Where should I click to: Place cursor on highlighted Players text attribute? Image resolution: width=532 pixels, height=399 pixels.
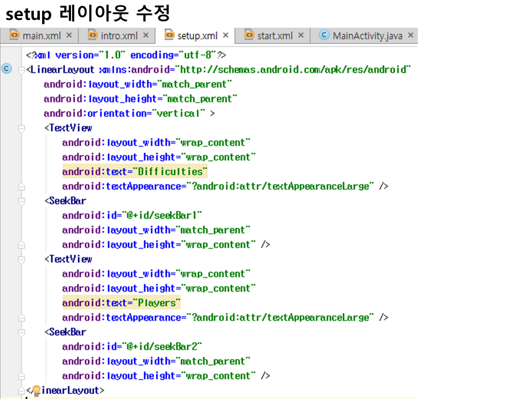(121, 303)
